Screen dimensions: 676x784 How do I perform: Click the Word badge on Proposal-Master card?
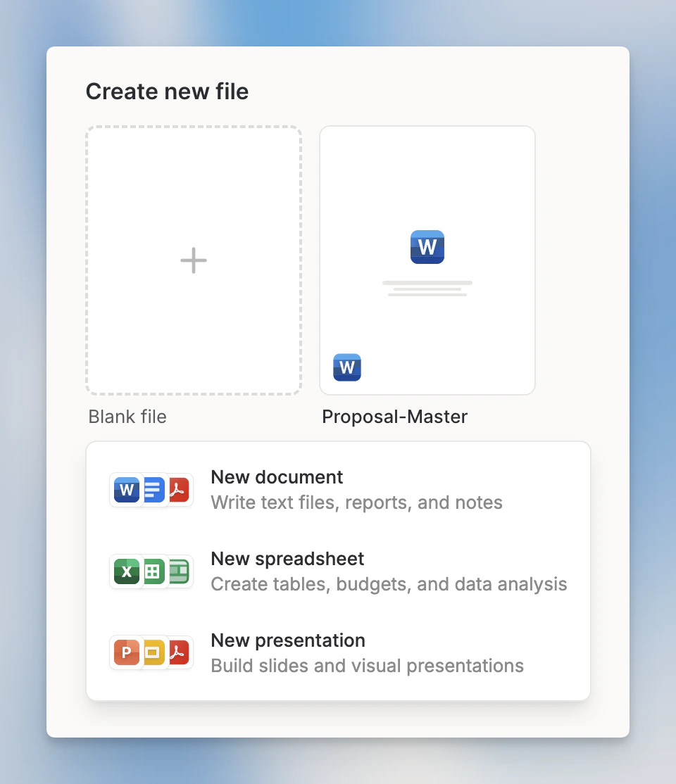(x=346, y=367)
